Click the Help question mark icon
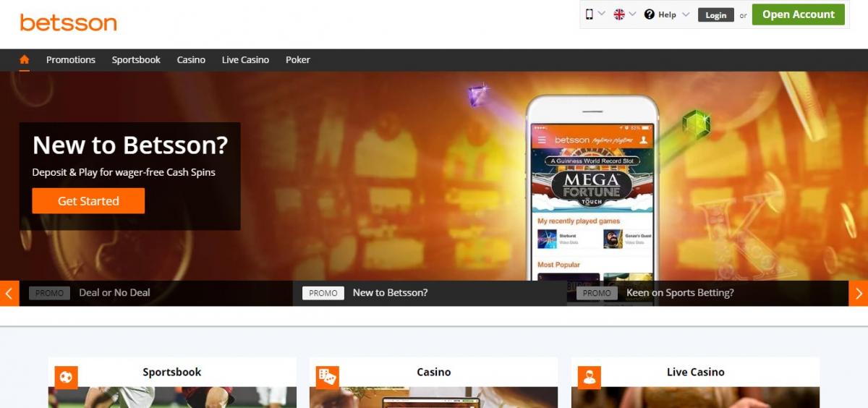 tap(650, 14)
